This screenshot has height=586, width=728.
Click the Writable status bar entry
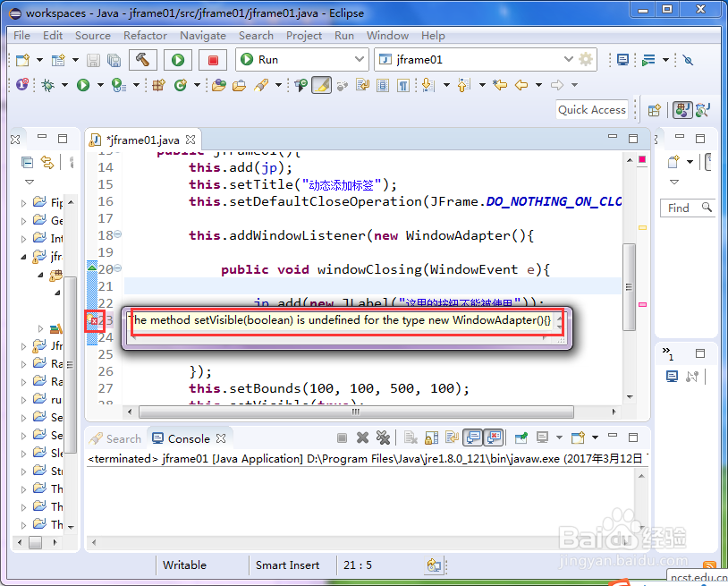coord(184,565)
